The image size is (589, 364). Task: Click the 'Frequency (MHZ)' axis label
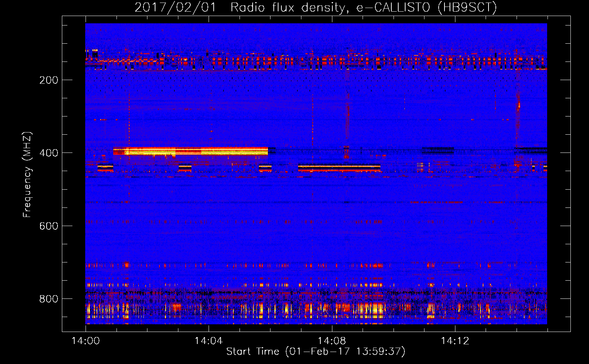pyautogui.click(x=27, y=174)
